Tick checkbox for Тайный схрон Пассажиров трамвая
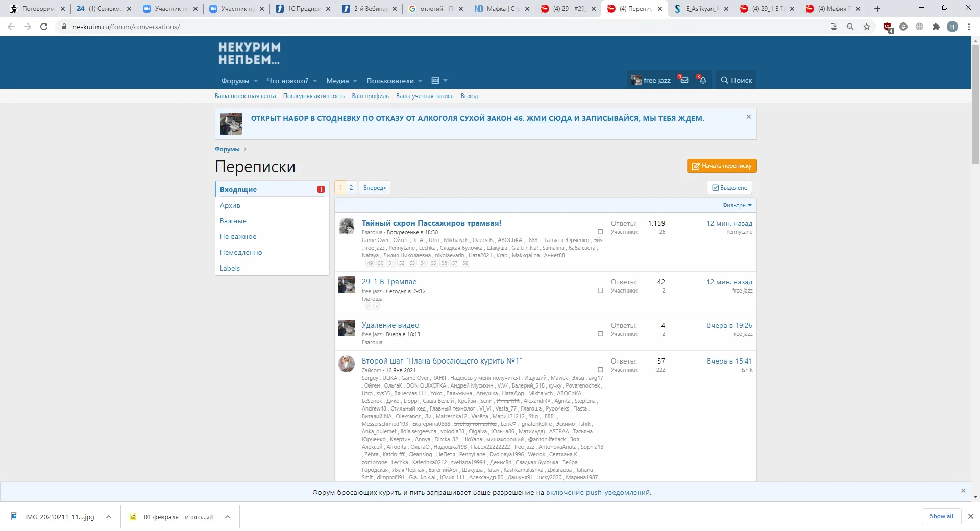The height and width of the screenshot is (531, 980). click(x=600, y=232)
